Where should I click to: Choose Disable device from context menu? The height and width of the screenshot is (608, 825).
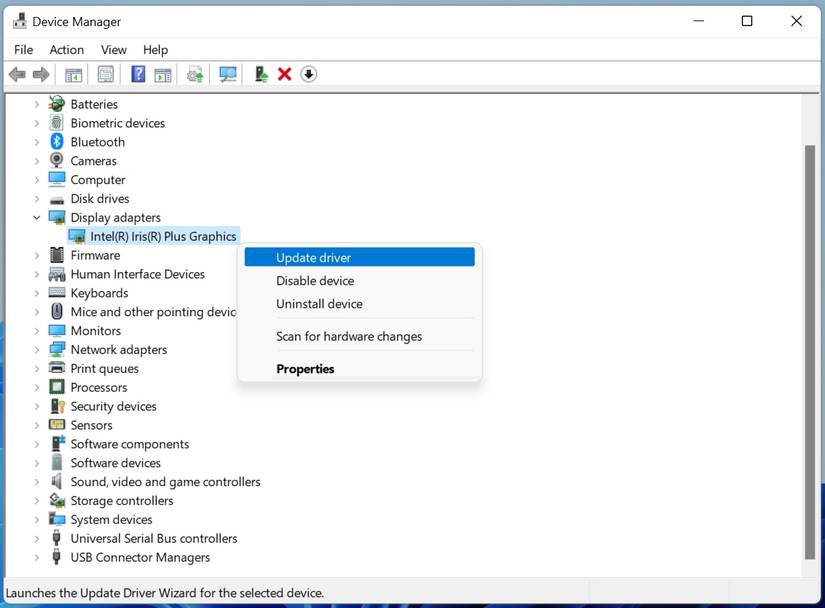(x=359, y=280)
